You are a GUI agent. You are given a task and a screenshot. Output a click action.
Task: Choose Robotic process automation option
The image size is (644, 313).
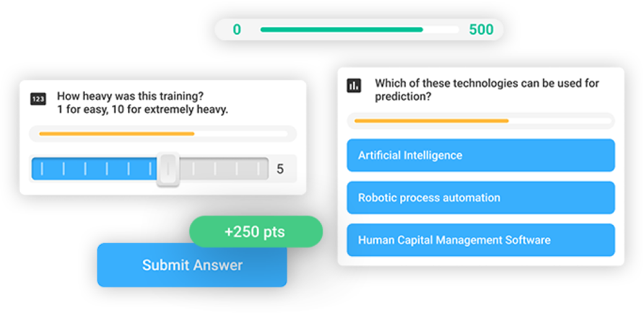481,198
